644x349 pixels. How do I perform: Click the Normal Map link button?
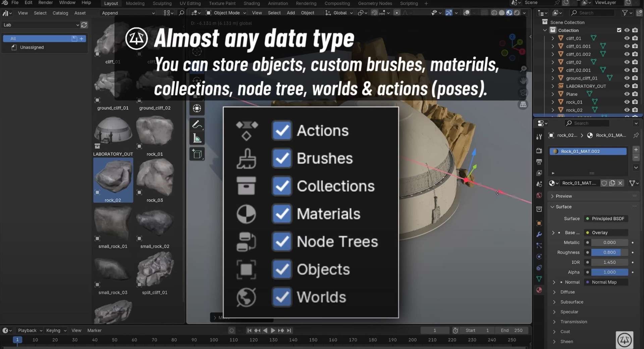[606, 282]
